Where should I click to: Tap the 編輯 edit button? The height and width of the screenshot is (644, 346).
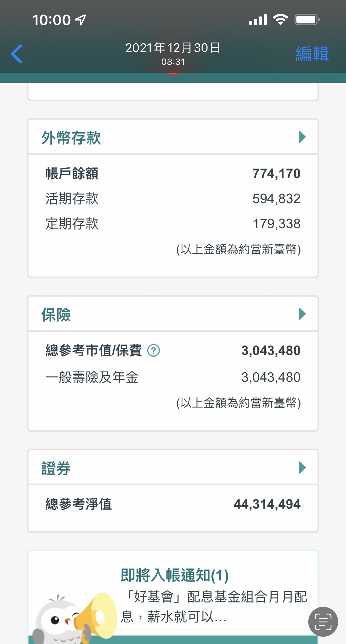click(312, 54)
